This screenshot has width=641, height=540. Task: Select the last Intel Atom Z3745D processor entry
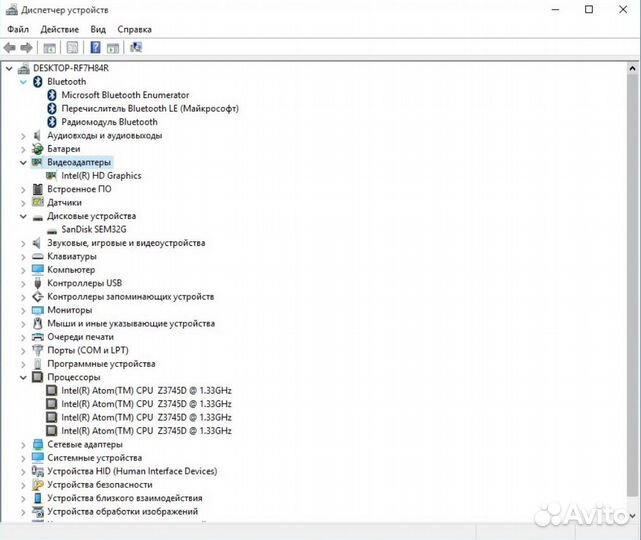[x=146, y=431]
